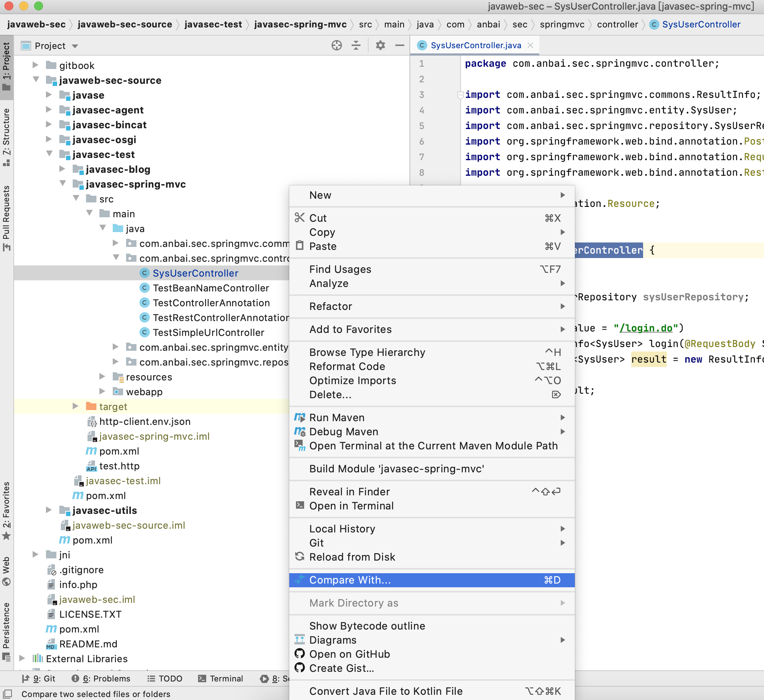Screen dimensions: 764x700
Task: Select Compare With... menu item
Action: click(349, 580)
